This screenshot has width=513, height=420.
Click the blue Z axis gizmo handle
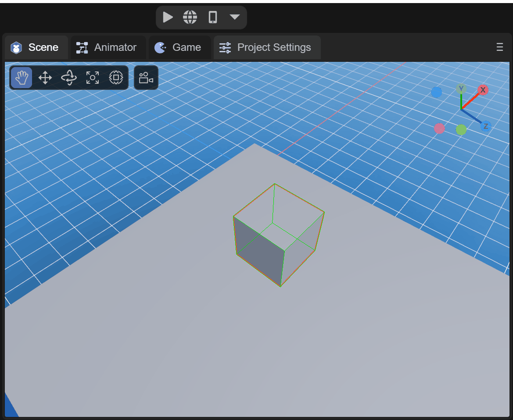point(485,127)
